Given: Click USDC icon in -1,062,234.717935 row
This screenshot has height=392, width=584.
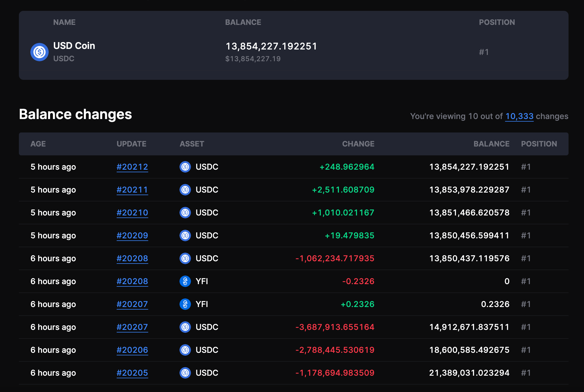Looking at the screenshot, I should pyautogui.click(x=185, y=258).
